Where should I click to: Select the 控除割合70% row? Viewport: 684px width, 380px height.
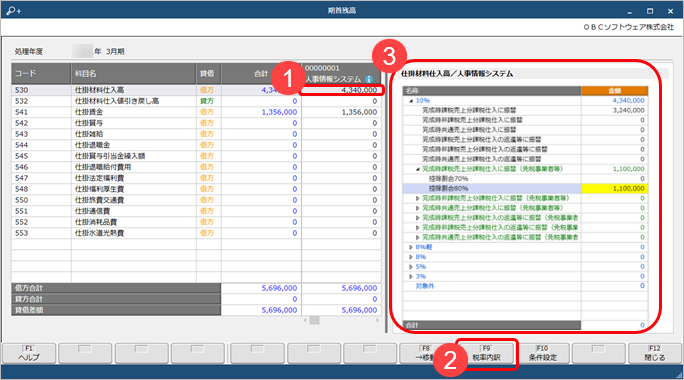pos(525,179)
